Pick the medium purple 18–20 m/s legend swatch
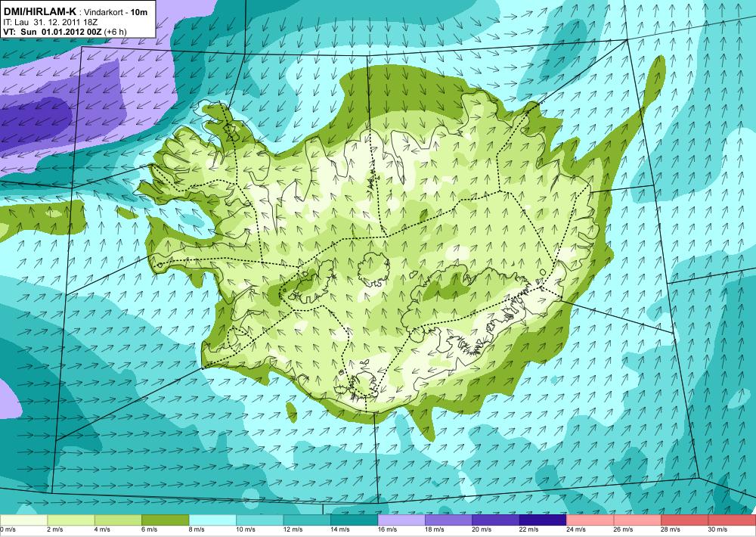 pos(449,520)
